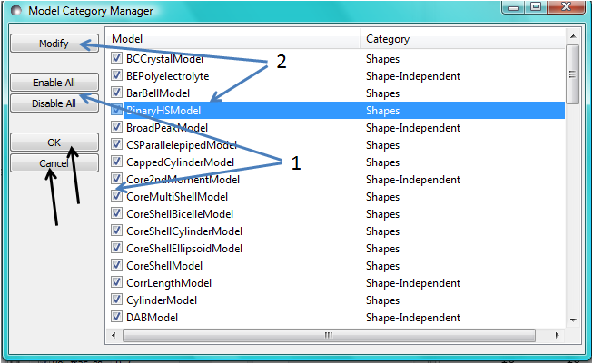Toggle the BEPolyelectrolyte checkbox
Image resolution: width=593 pixels, height=364 pixels.
pos(116,75)
